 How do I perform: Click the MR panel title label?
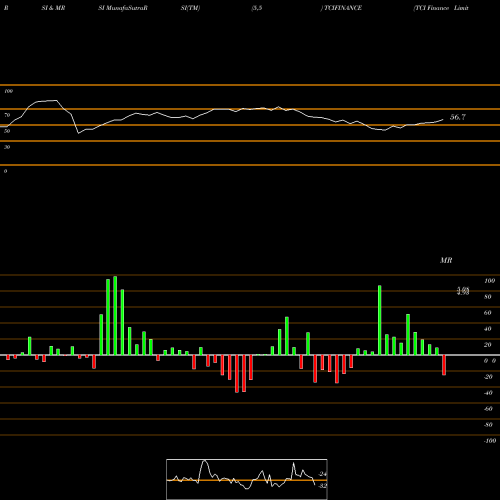pos(446,260)
